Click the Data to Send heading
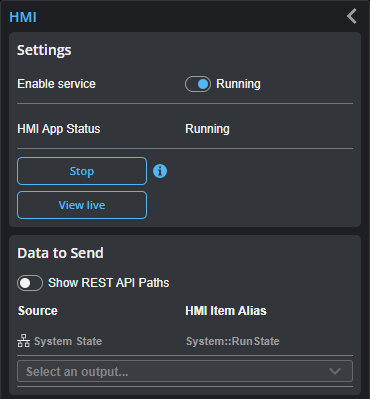 (60, 253)
